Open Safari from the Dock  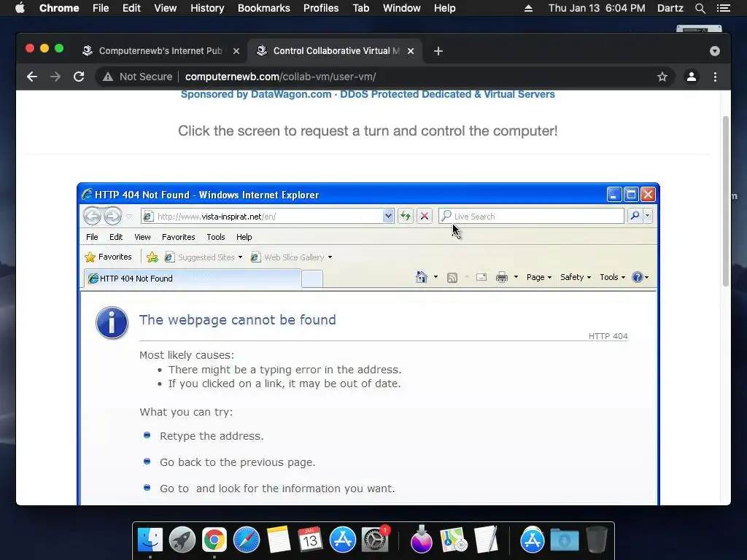click(x=247, y=540)
